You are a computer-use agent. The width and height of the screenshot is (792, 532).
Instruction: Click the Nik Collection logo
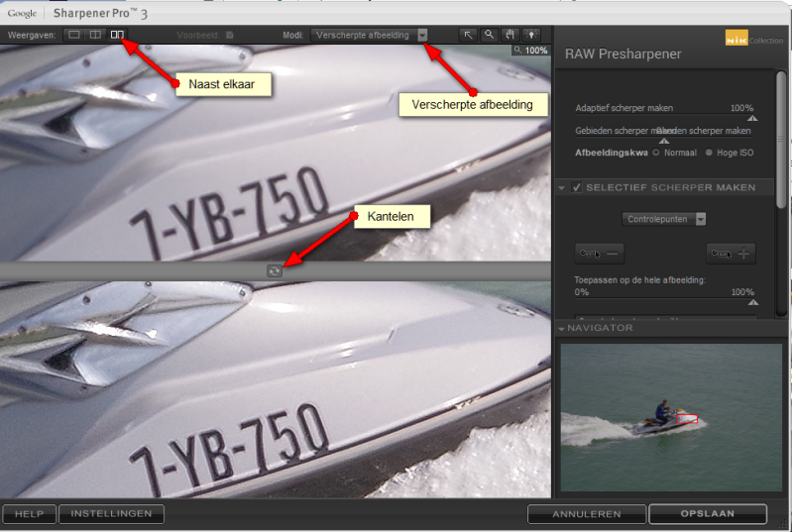[x=753, y=39]
